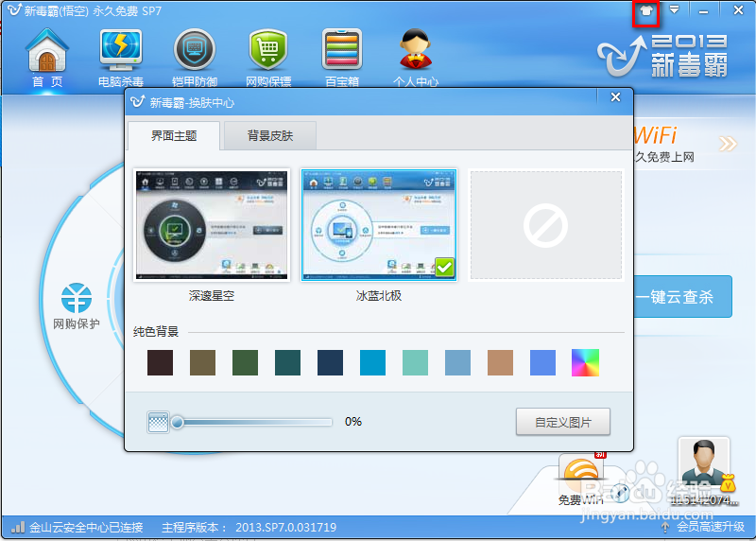
Task: Click the version text 2013.SP7.0.031719
Action: pos(285,527)
